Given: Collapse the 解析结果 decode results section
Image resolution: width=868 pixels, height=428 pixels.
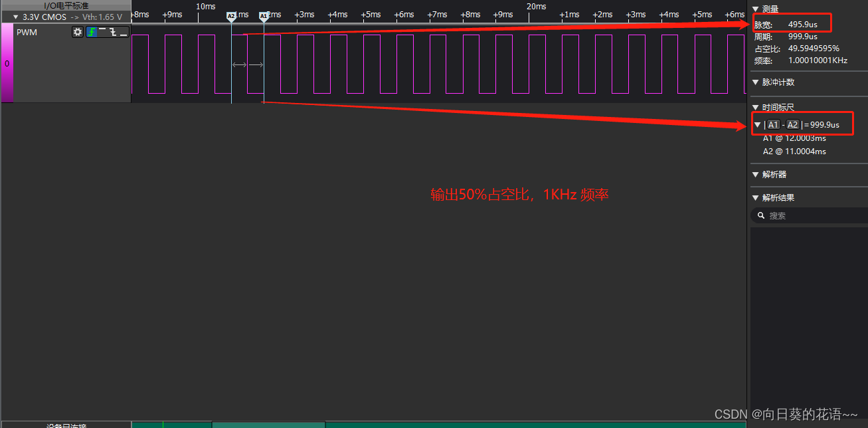Looking at the screenshot, I should (x=756, y=197).
